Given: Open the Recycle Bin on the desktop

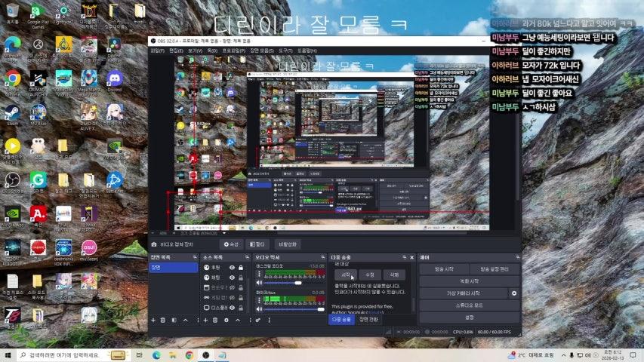Looking at the screenshot, I should [12, 14].
